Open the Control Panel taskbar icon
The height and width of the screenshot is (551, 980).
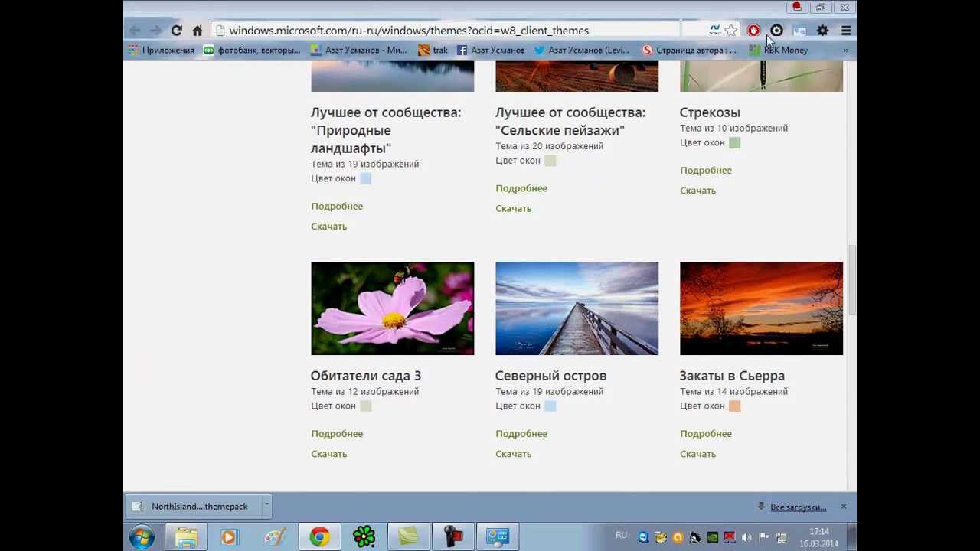[498, 537]
